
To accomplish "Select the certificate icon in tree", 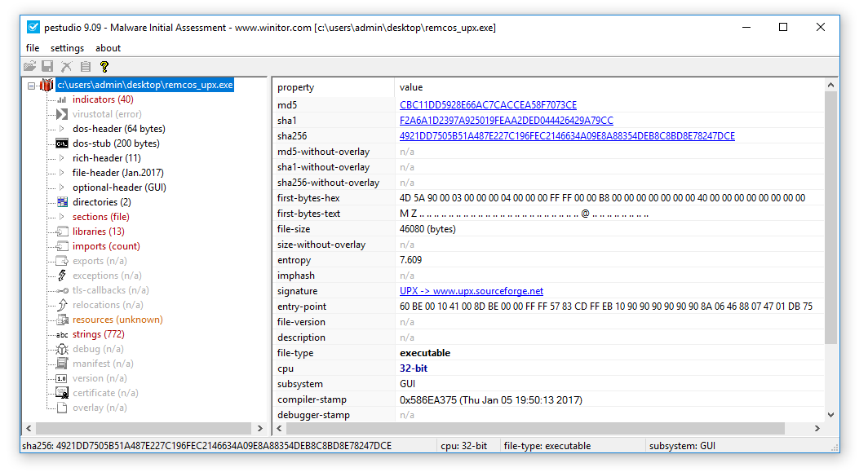I will (x=62, y=393).
